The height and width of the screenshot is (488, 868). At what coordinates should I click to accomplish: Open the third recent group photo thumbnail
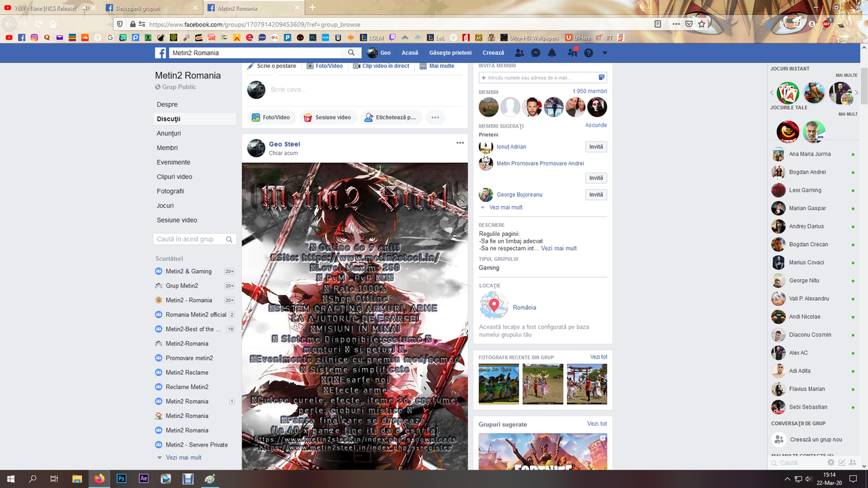pyautogui.click(x=587, y=384)
